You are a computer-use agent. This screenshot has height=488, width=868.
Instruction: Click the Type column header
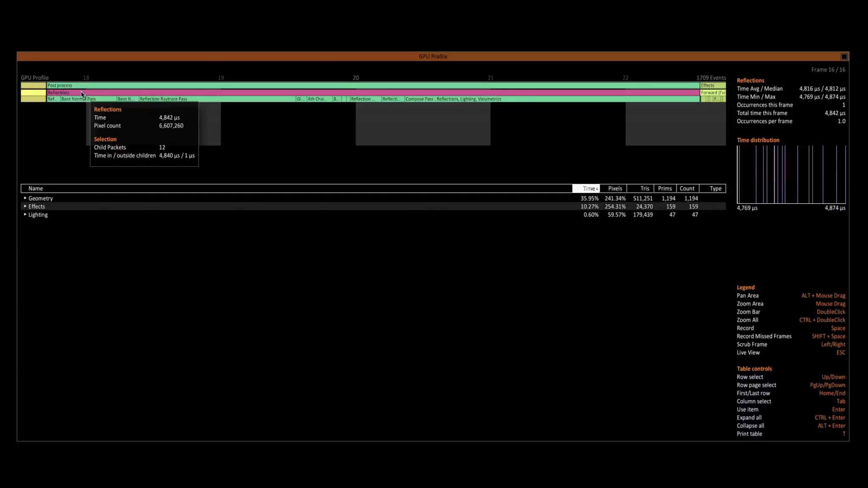coord(715,189)
